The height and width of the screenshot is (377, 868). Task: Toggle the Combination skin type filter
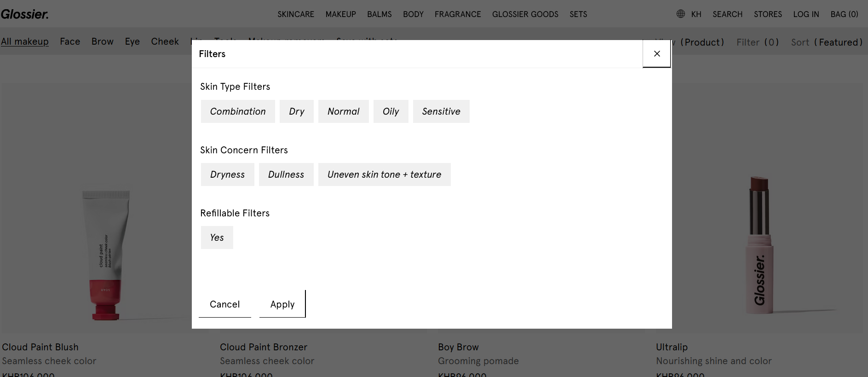coord(238,111)
